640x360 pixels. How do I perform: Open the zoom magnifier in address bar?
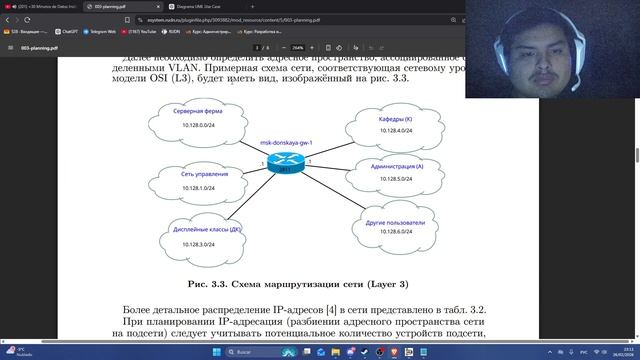point(453,20)
